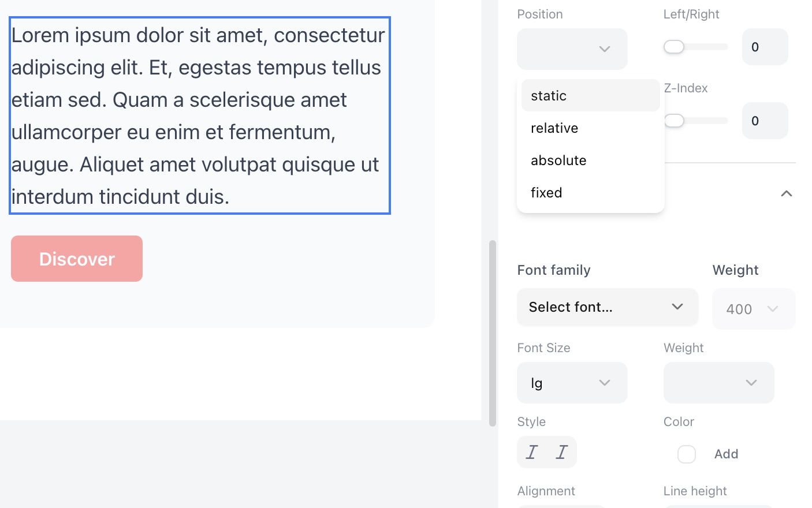Click the Left/Right value field showing 0
This screenshot has height=508, width=812.
tap(765, 47)
